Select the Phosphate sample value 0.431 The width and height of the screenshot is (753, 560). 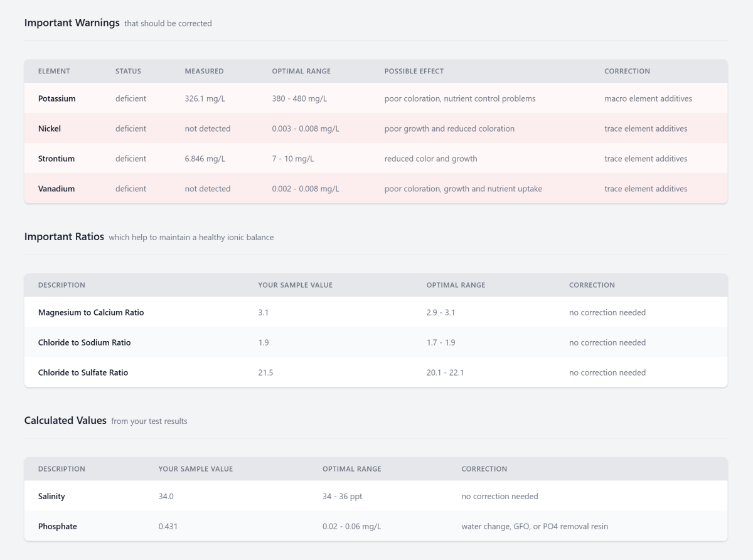pos(168,526)
